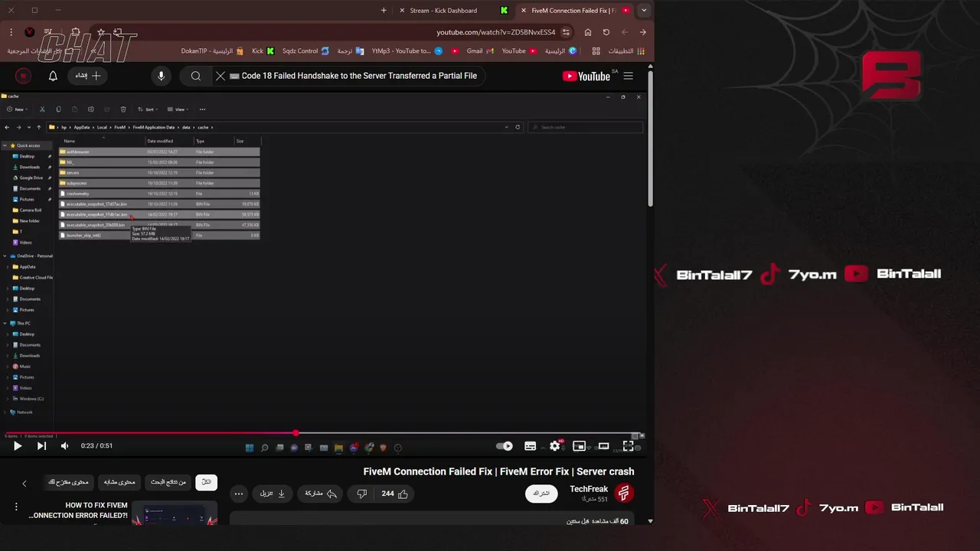The height and width of the screenshot is (551, 980).
Task: Open YouTube notifications bell
Action: pyautogui.click(x=53, y=76)
